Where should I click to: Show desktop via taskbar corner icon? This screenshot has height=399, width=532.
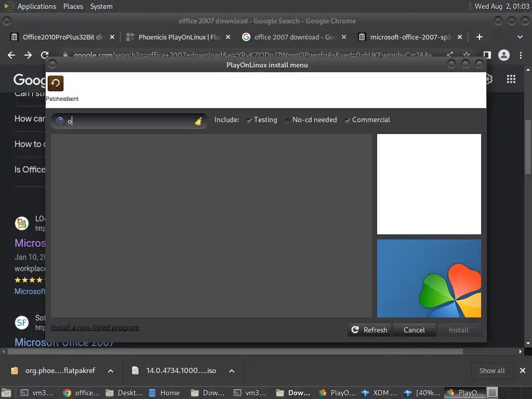[6, 393]
